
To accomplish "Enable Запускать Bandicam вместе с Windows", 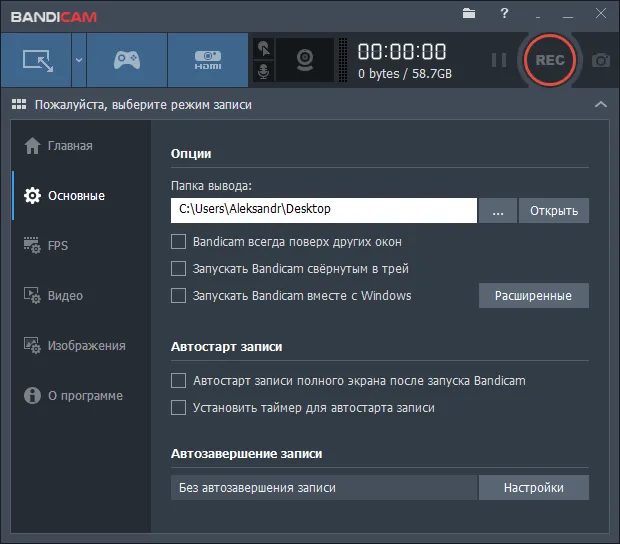I will [x=178, y=295].
